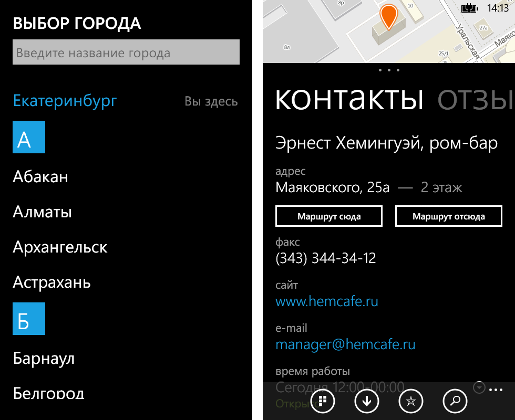This screenshot has height=420, width=515.
Task: Tap fax number (343) 344-34-12
Action: 325,258
